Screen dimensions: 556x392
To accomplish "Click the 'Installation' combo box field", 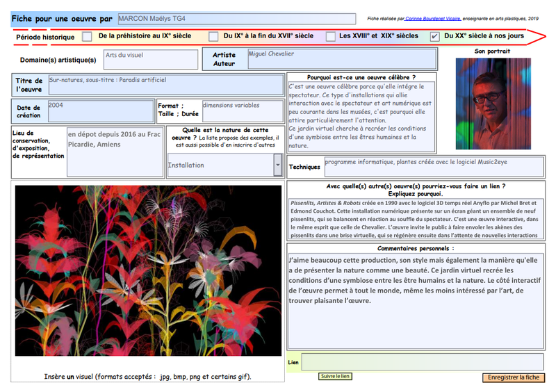I will [220, 165].
